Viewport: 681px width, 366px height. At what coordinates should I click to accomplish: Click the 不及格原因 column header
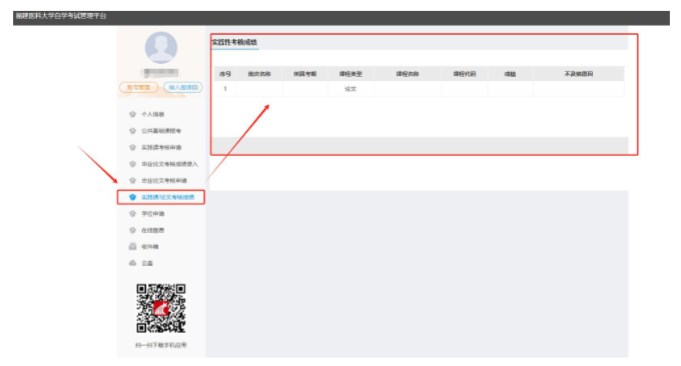pyautogui.click(x=579, y=74)
